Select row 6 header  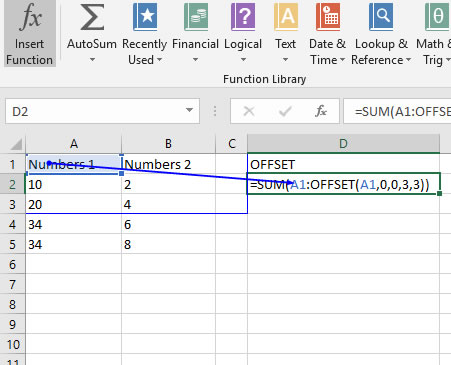pyautogui.click(x=13, y=264)
